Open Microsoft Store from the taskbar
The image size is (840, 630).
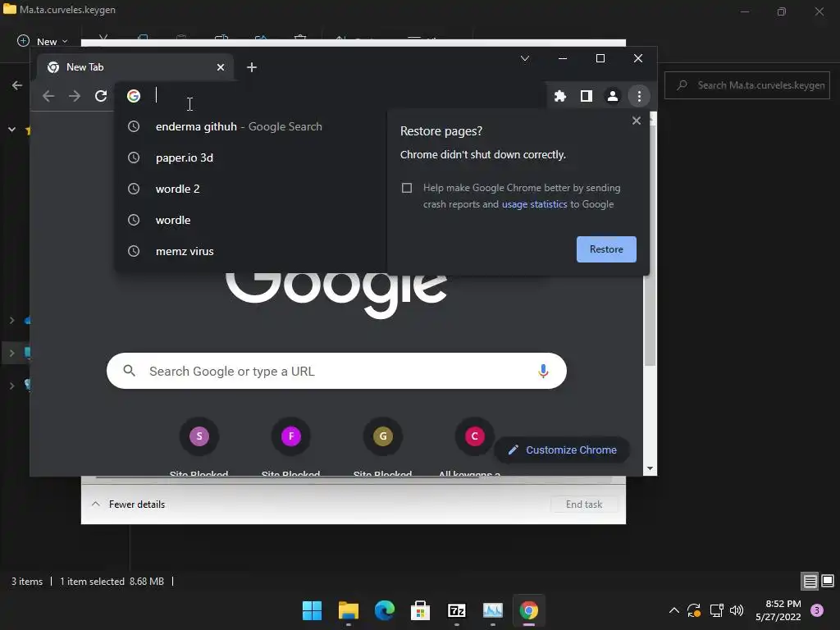[x=421, y=610]
